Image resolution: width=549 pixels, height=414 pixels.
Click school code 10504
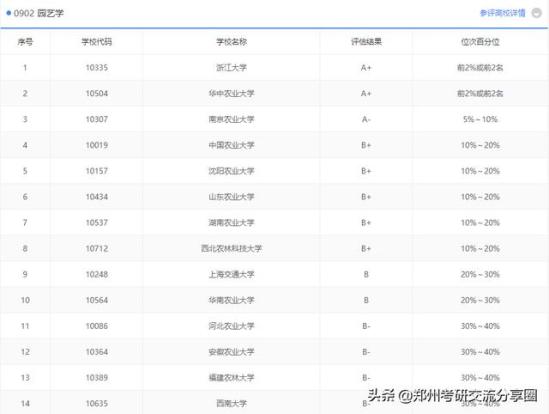97,94
